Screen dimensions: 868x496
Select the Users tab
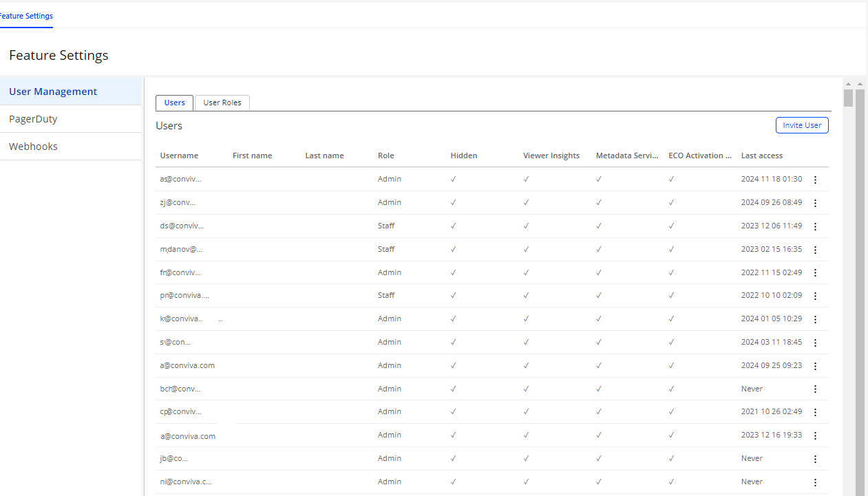tap(175, 103)
